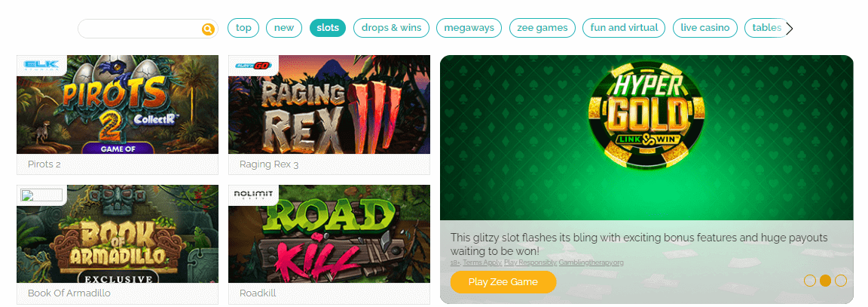This screenshot has height=307, width=868.
Task: Select the drops & wins category
Action: pos(391,28)
